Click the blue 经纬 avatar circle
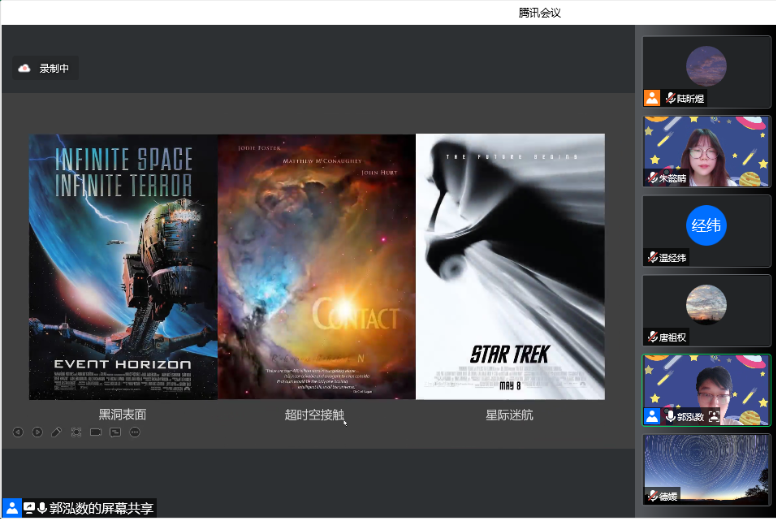This screenshot has height=519, width=776. pos(706,226)
